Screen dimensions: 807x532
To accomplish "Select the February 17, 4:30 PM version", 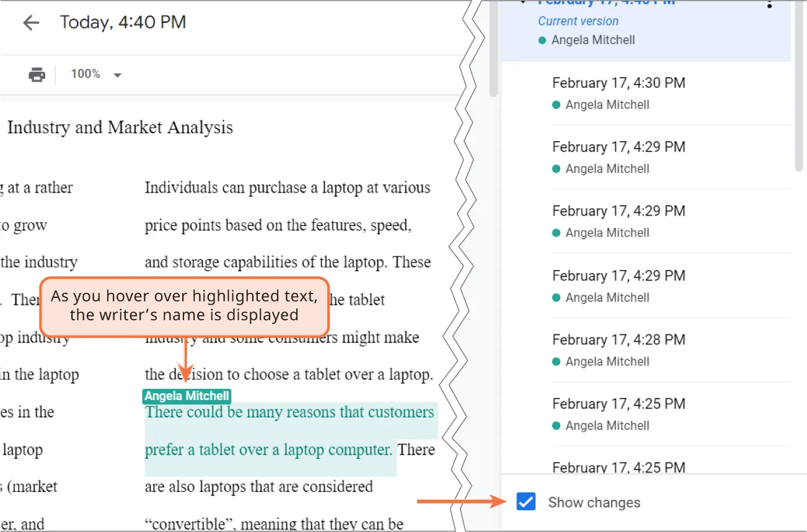I will 618,82.
